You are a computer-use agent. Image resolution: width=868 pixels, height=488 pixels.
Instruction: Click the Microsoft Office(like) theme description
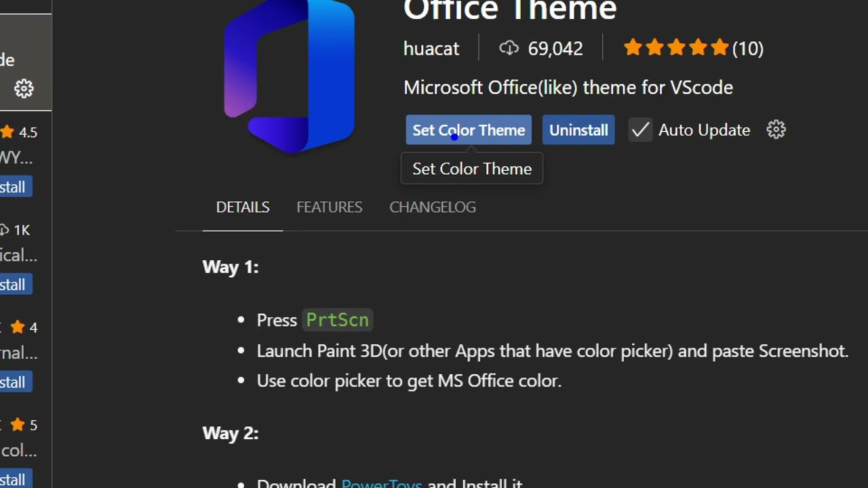tap(568, 87)
